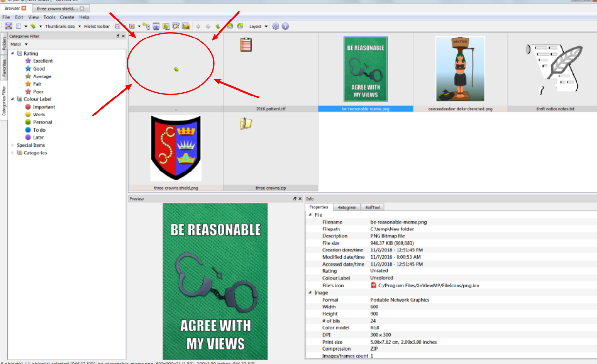Open the Match dropdown in Categories Filter
Screen dimensions: 597x364
tap(19, 44)
